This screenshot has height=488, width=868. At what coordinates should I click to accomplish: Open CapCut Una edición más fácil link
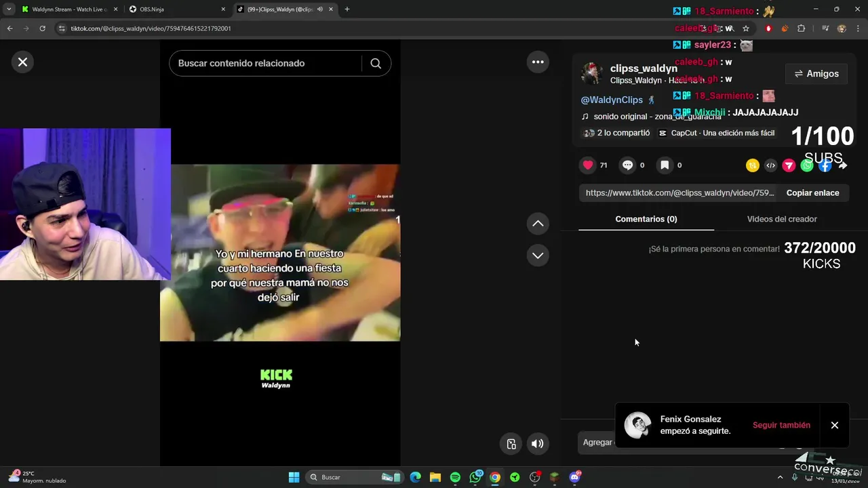pyautogui.click(x=717, y=133)
